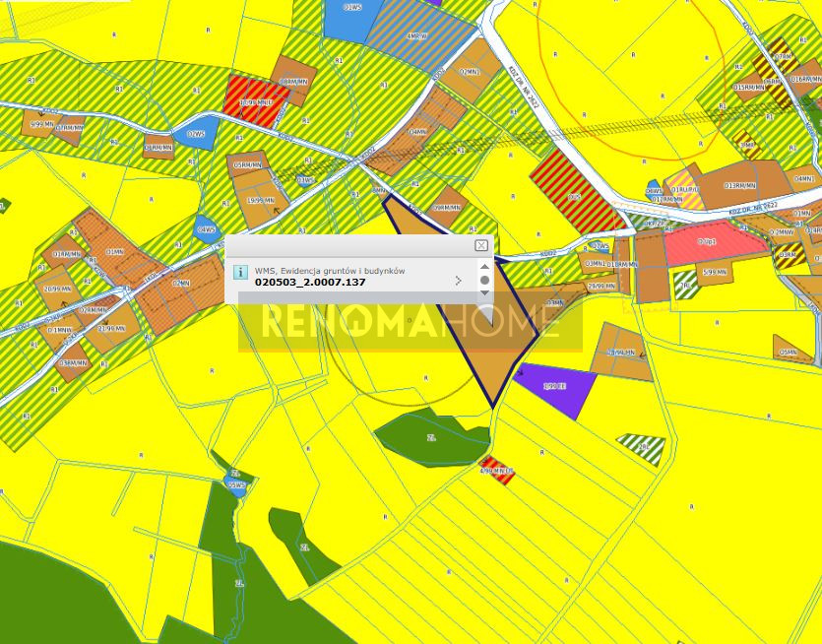Click the popup scroll down arrow
Screen dimensions: 822x644
pos(484,294)
